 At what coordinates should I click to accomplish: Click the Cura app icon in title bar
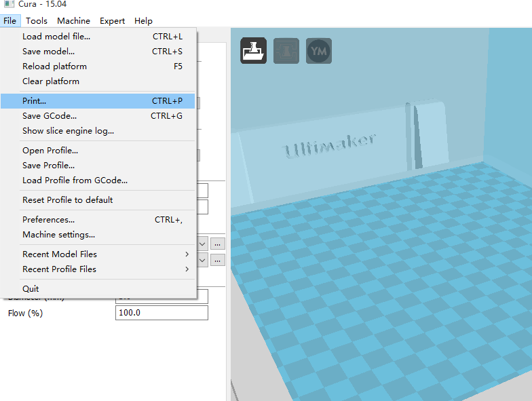[9, 4]
